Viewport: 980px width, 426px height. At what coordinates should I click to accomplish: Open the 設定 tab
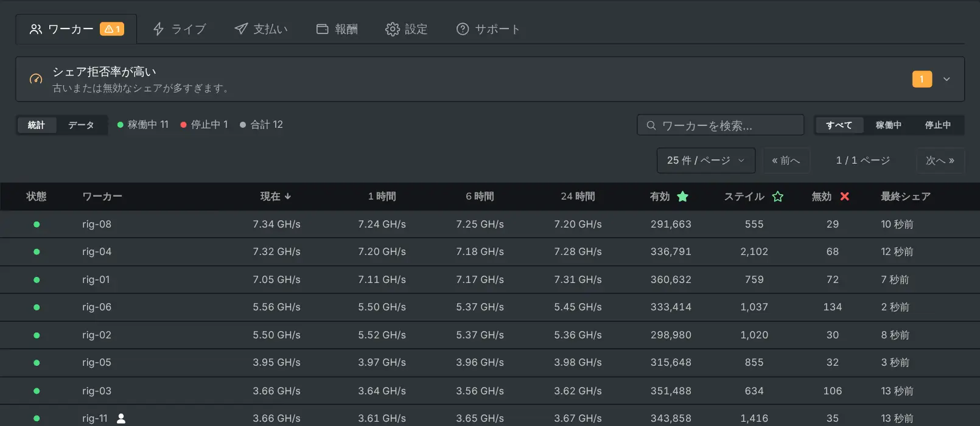406,29
